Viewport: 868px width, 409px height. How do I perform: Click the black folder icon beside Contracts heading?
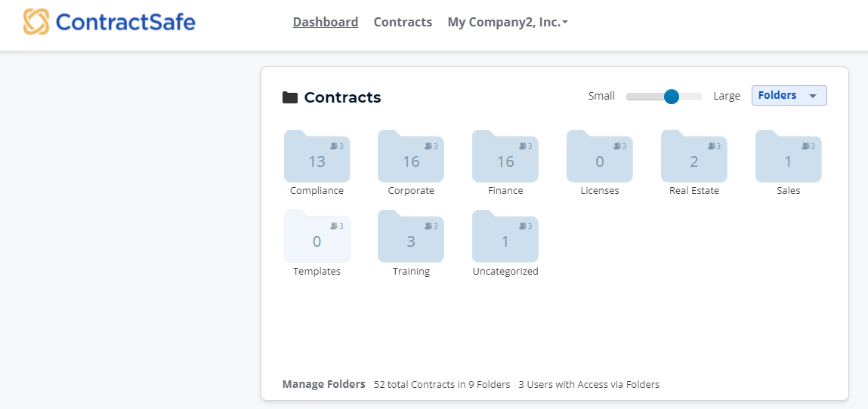[290, 97]
